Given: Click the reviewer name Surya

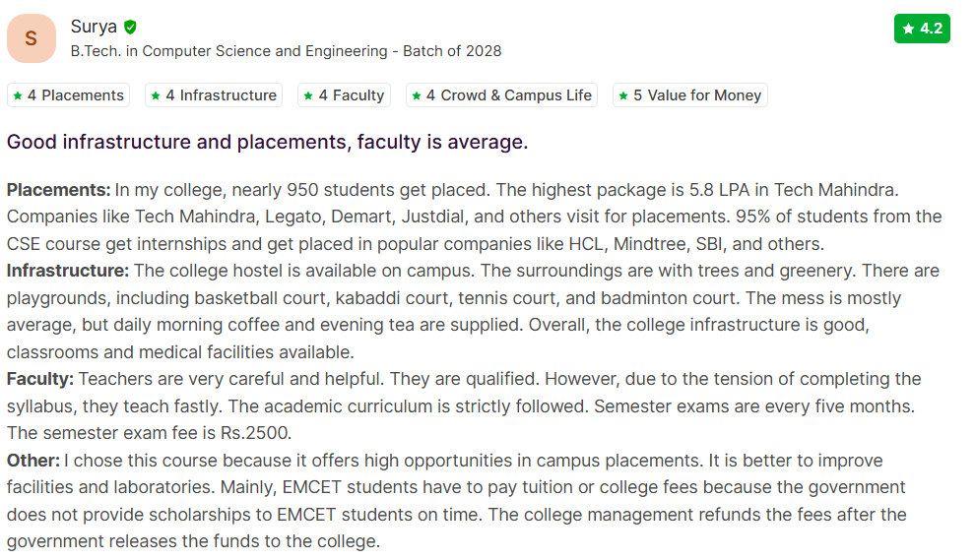Looking at the screenshot, I should 94,28.
